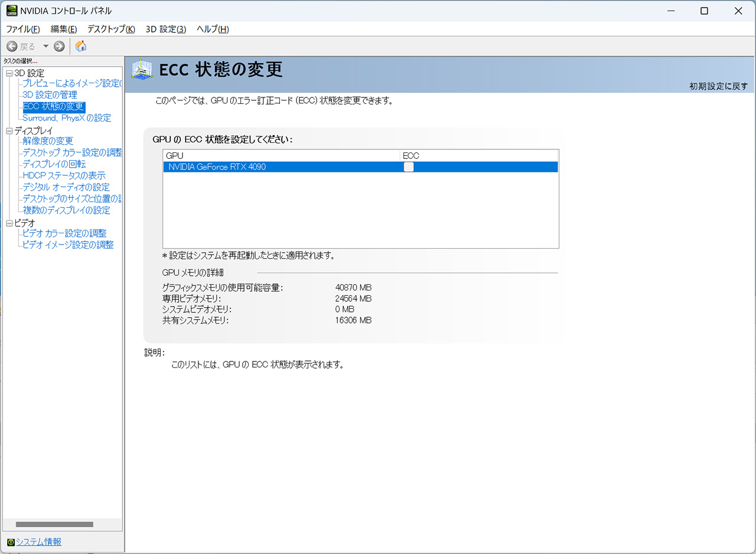Open the ファイル menu
The width and height of the screenshot is (756, 554).
22,29
